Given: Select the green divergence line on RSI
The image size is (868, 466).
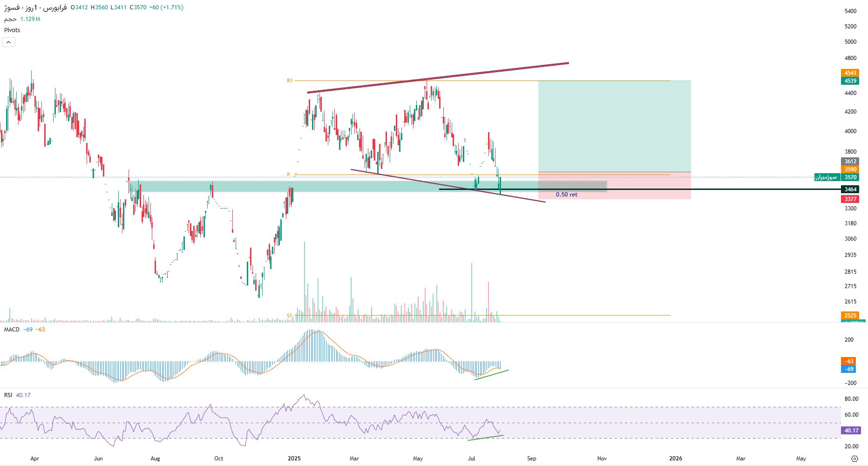Looking at the screenshot, I should [x=485, y=438].
